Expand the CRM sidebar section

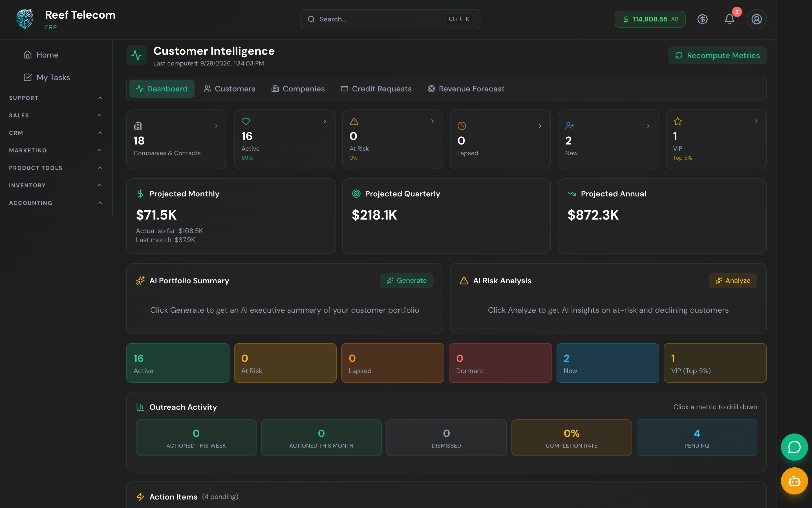pyautogui.click(x=56, y=133)
